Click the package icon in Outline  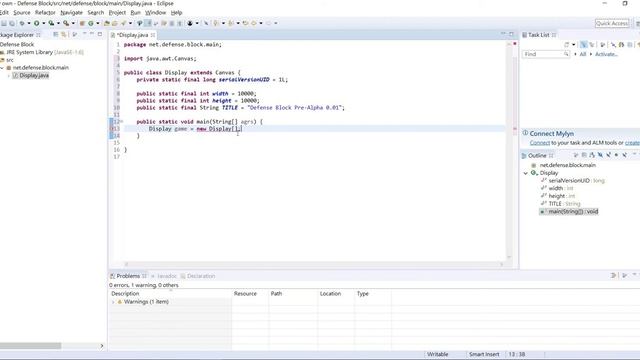pyautogui.click(x=533, y=165)
